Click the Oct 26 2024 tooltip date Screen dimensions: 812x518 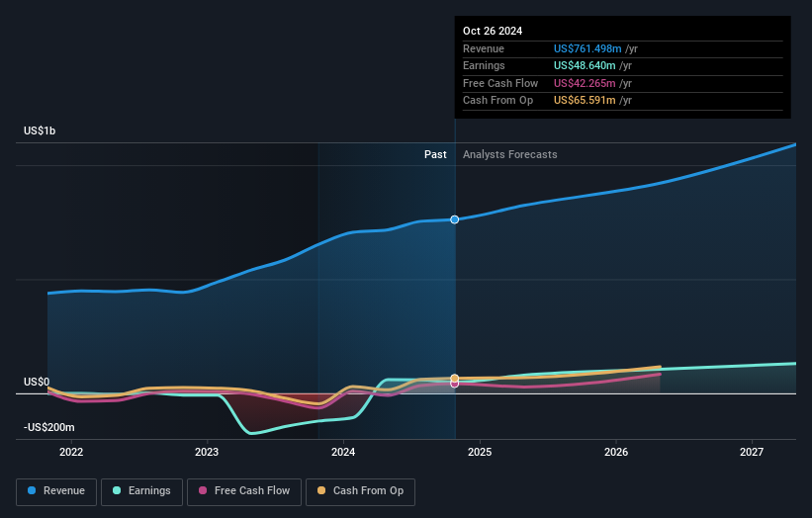tap(493, 31)
